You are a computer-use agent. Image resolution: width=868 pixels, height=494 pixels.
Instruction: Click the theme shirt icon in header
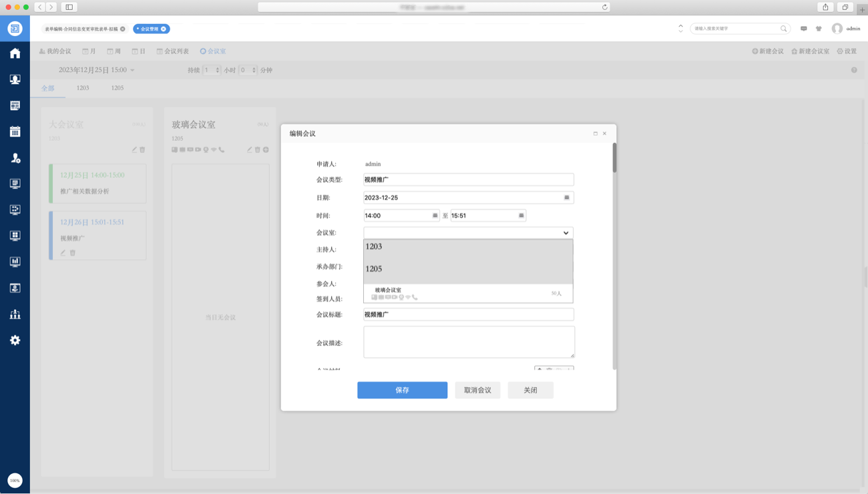pyautogui.click(x=819, y=29)
